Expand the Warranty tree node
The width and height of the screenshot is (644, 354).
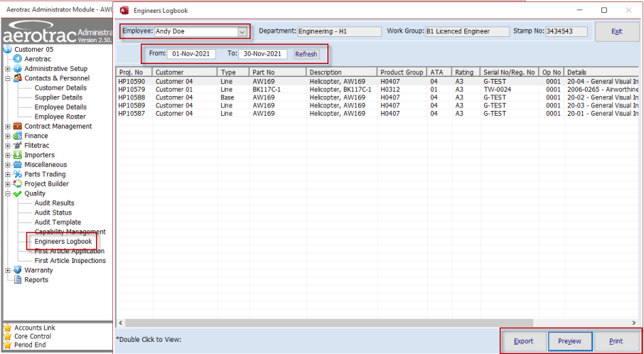click(7, 270)
